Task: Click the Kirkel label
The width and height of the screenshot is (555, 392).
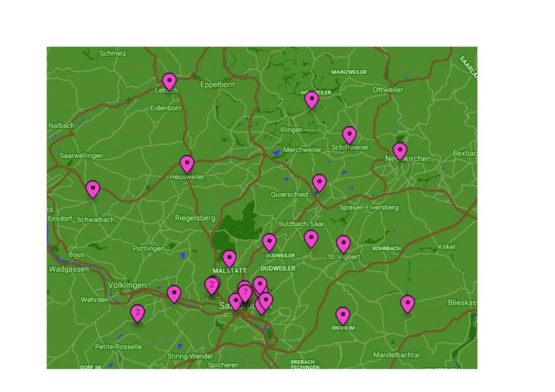Action: [447, 246]
